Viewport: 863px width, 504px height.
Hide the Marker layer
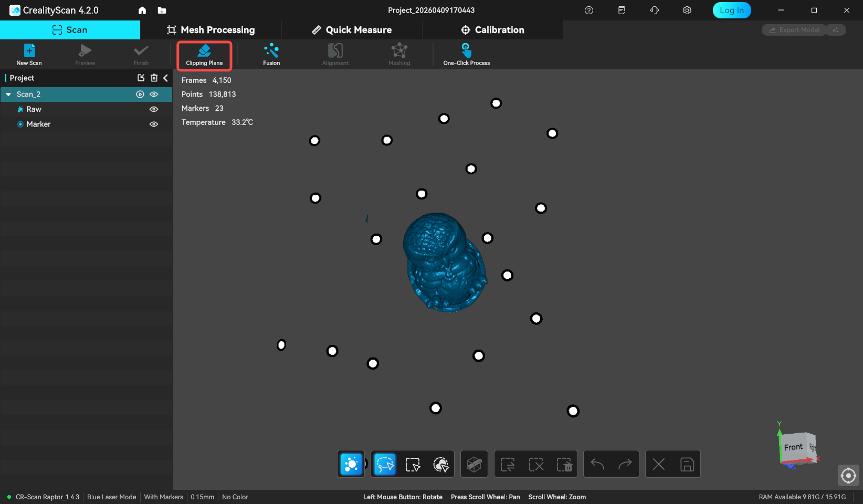tap(154, 124)
